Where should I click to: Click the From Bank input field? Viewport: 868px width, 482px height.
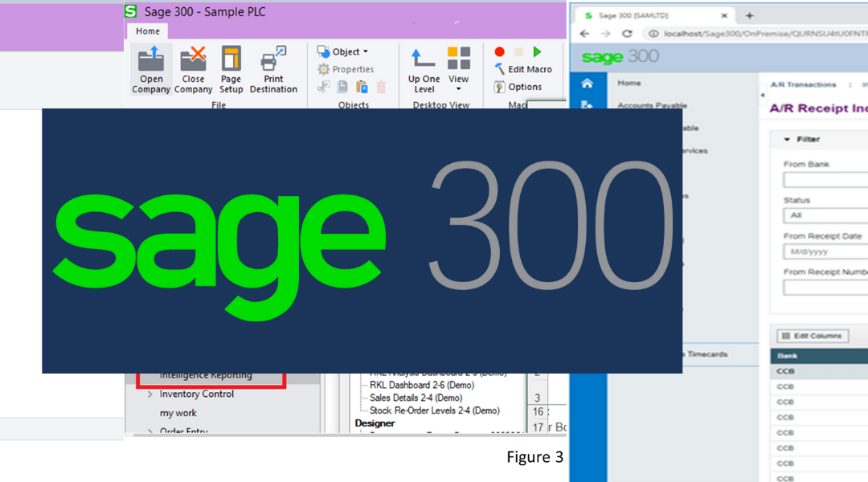pos(825,180)
